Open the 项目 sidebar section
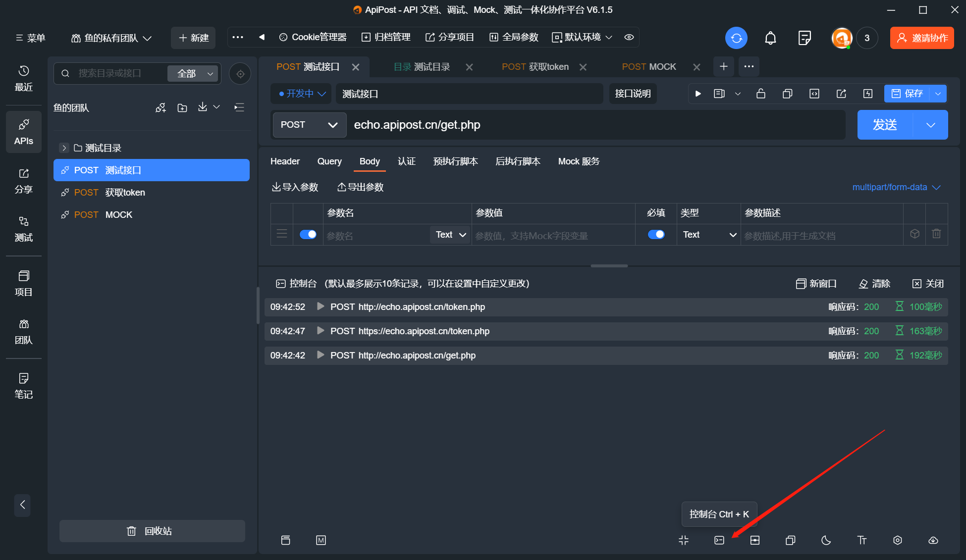Image resolution: width=966 pixels, height=560 pixels. 23,284
